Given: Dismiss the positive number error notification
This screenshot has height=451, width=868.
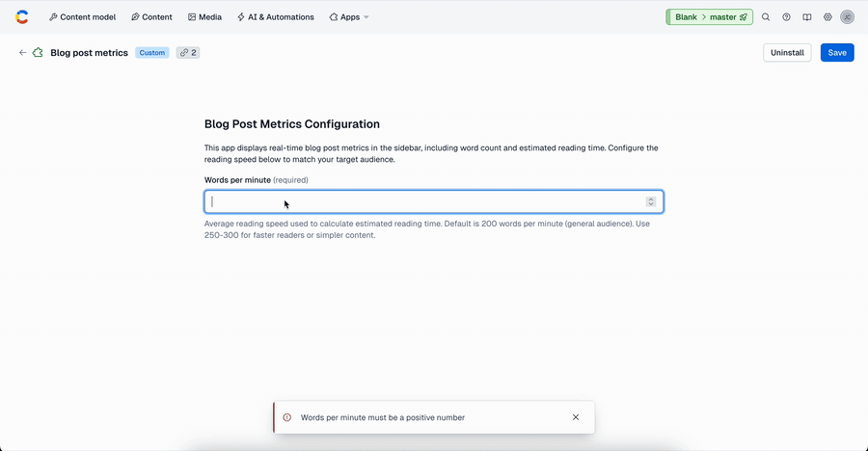Looking at the screenshot, I should click(576, 417).
